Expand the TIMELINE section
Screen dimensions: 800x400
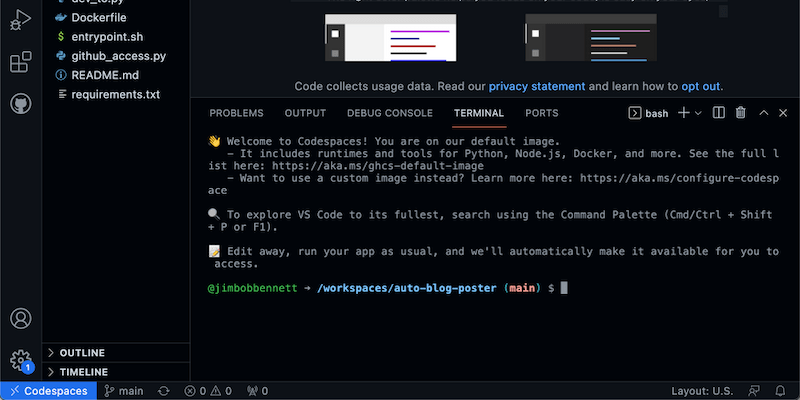coord(116,372)
